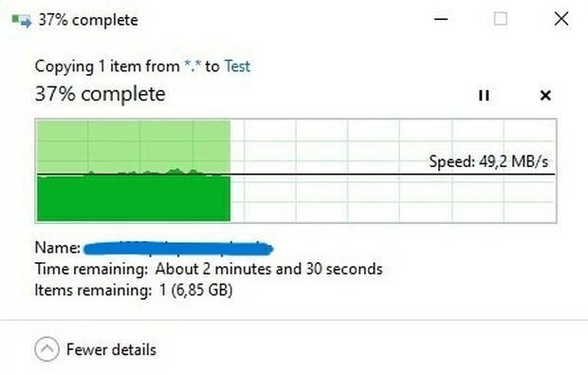
Task: Click the Speed: 49,2 MB/s label
Action: pos(488,161)
